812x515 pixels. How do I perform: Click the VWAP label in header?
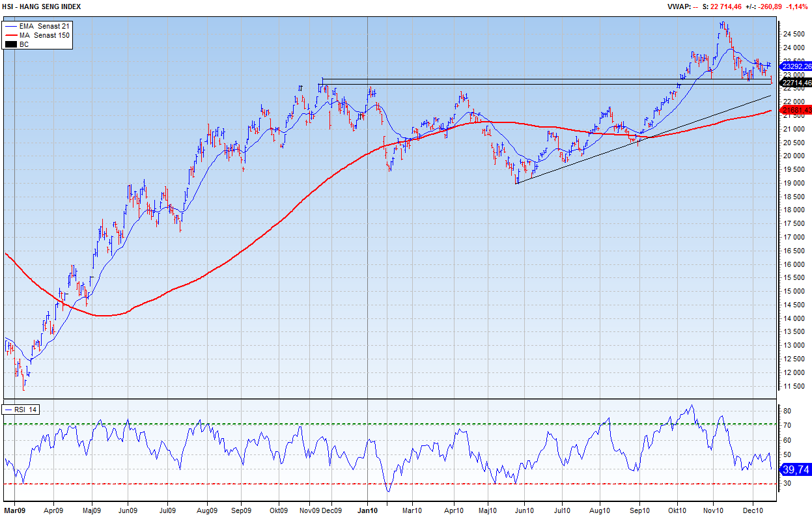(677, 7)
